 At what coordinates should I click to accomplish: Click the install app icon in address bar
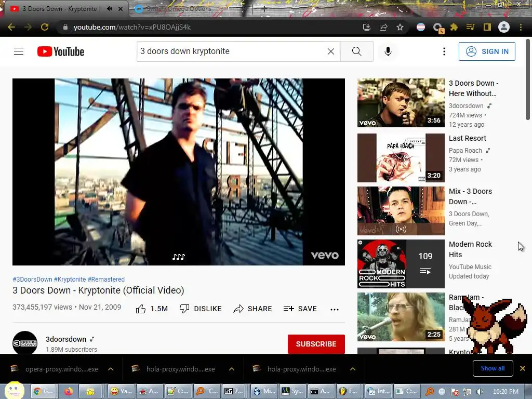367,27
